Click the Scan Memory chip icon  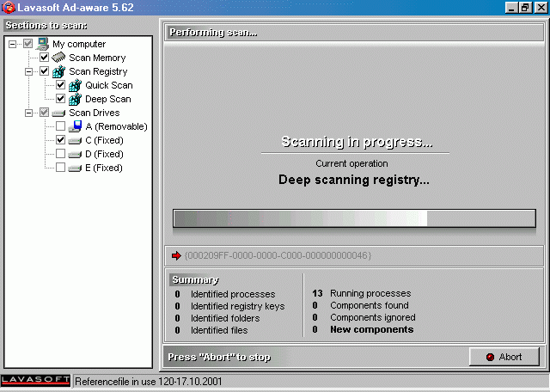(58, 58)
